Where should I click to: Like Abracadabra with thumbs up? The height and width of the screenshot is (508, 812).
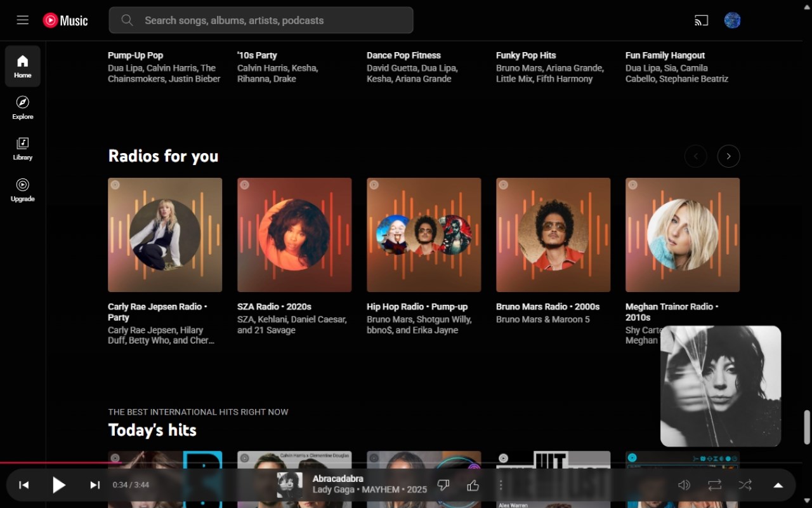click(x=473, y=485)
